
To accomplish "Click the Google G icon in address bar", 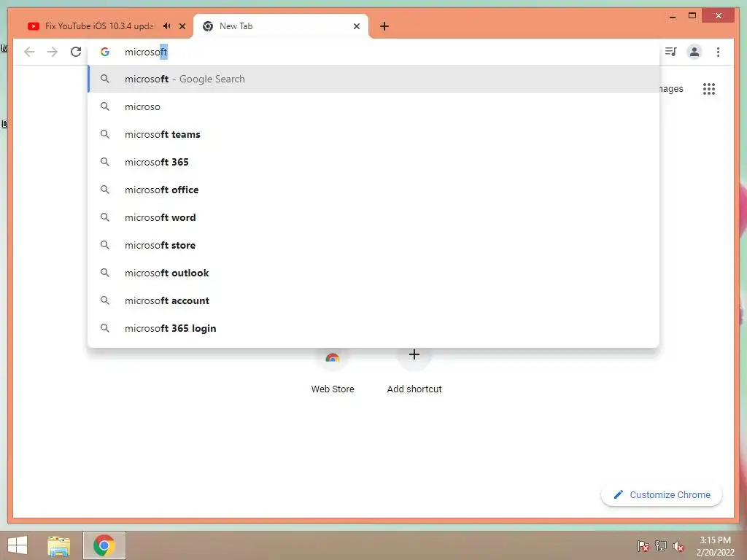I will tap(105, 52).
